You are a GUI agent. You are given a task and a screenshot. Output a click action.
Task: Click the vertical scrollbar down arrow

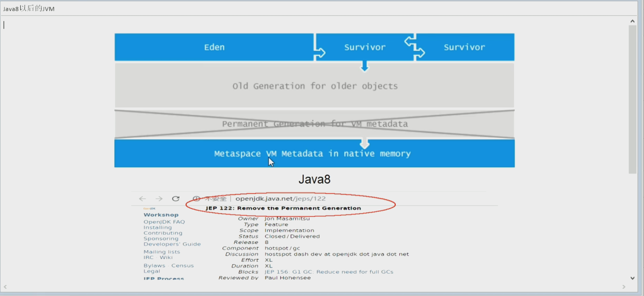point(632,278)
